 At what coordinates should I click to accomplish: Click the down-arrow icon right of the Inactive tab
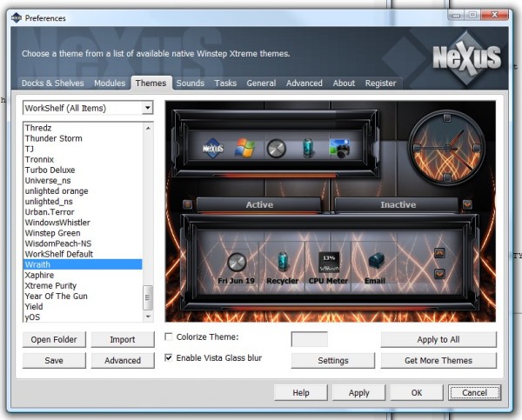tap(467, 204)
